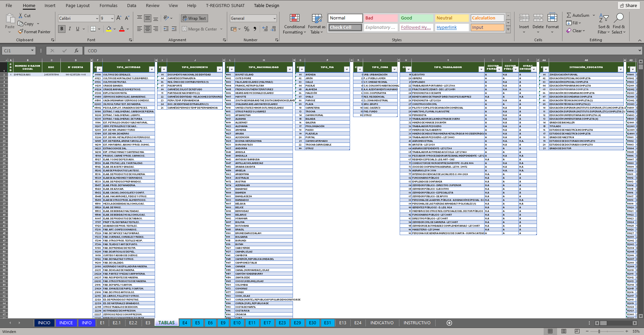Screen dimensions: 644x335
Task: Add a new sheet with the plus icon
Action: pos(449,323)
